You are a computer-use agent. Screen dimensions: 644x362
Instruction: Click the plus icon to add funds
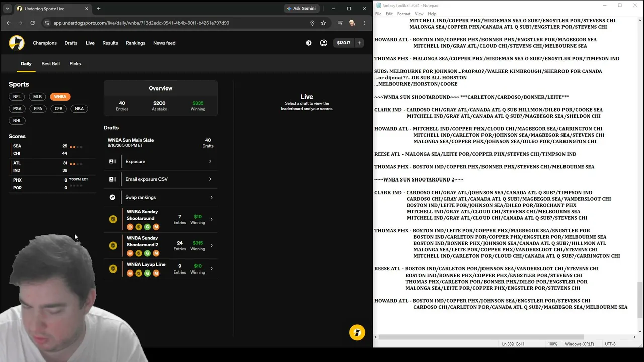359,43
